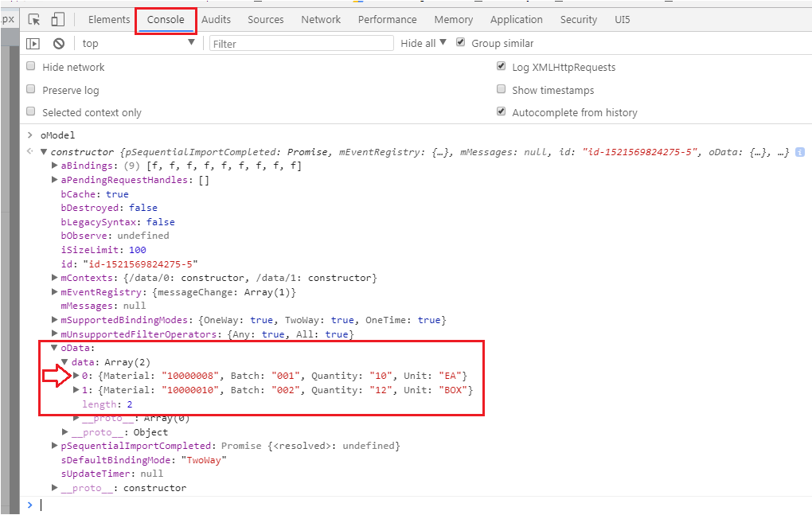The width and height of the screenshot is (812, 515).
Task: Open the Performance tab
Action: pyautogui.click(x=388, y=20)
